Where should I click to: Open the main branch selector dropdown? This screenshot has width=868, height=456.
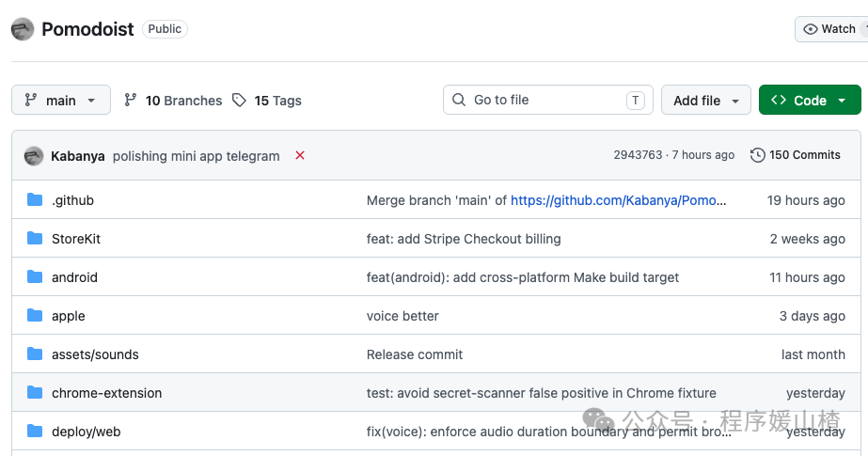61,101
